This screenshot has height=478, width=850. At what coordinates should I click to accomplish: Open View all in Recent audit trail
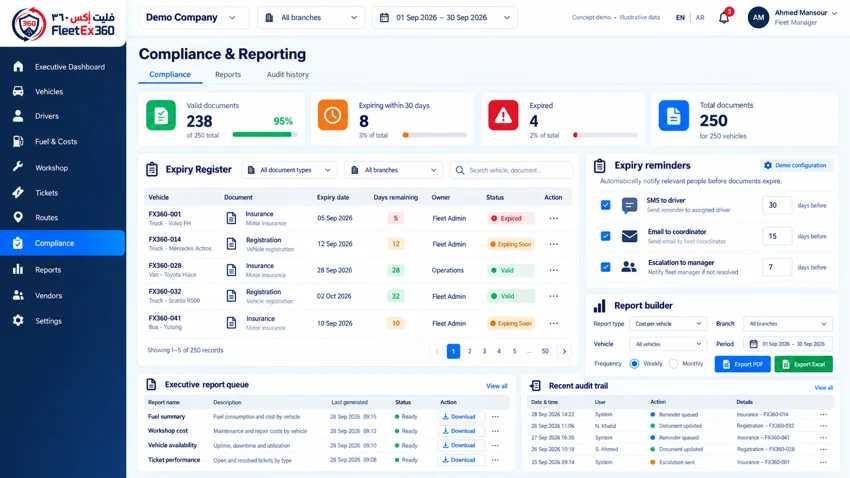[x=823, y=387]
